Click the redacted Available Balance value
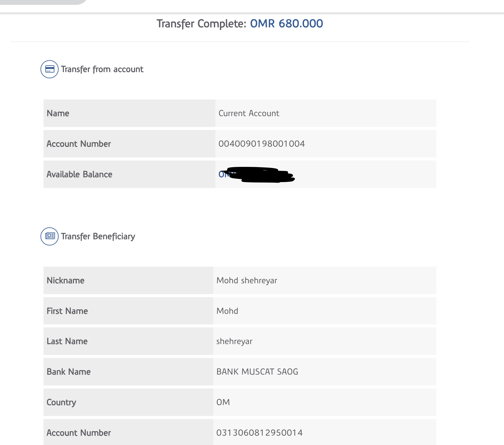This screenshot has width=504, height=445. click(x=257, y=174)
